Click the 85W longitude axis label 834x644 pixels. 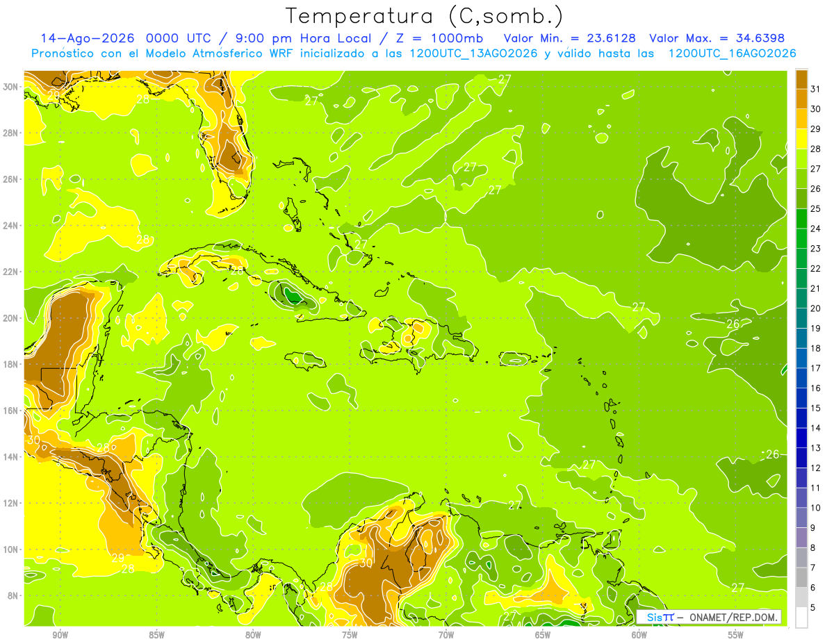coord(157,635)
